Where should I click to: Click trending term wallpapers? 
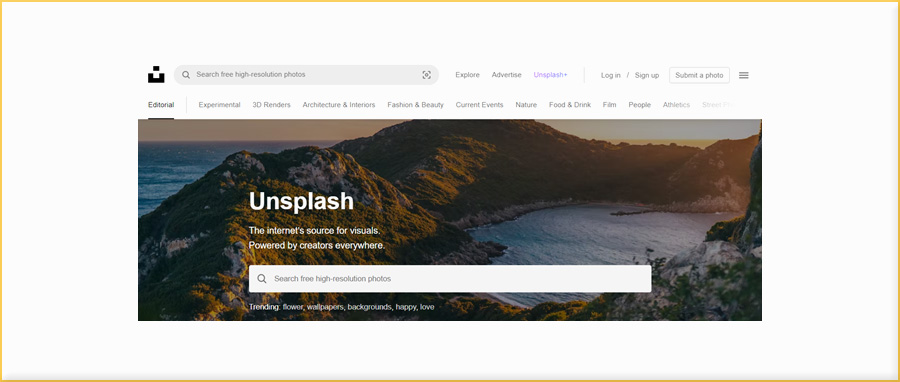click(x=325, y=307)
